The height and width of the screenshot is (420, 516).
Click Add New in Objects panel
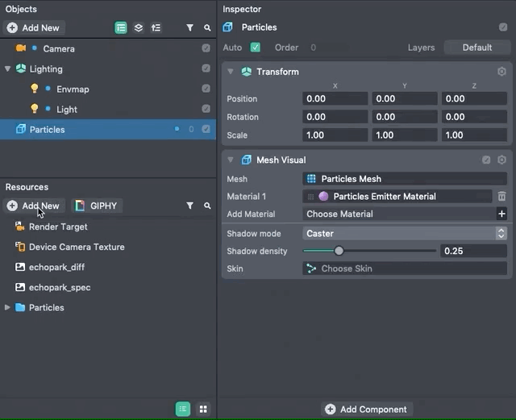(34, 28)
